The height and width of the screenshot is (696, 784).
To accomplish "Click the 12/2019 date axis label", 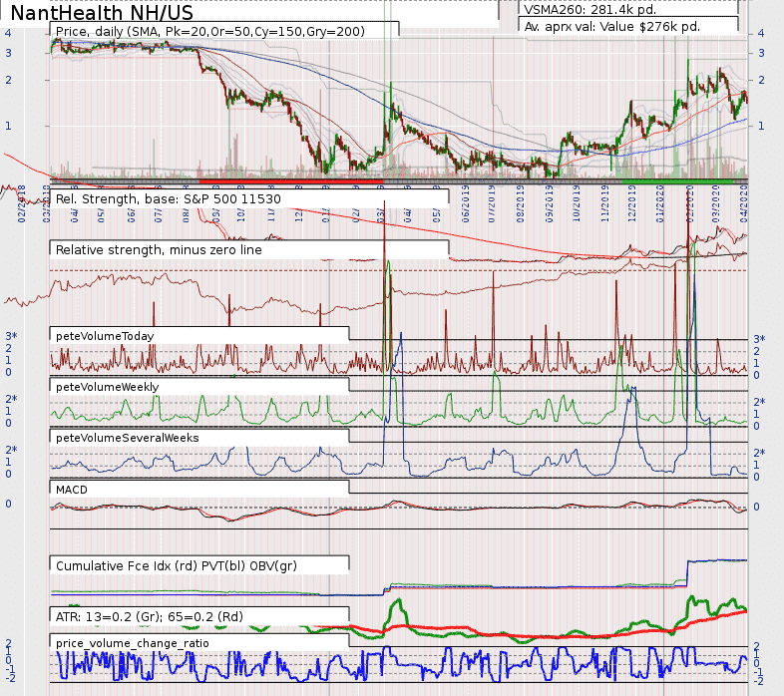I will [631, 203].
